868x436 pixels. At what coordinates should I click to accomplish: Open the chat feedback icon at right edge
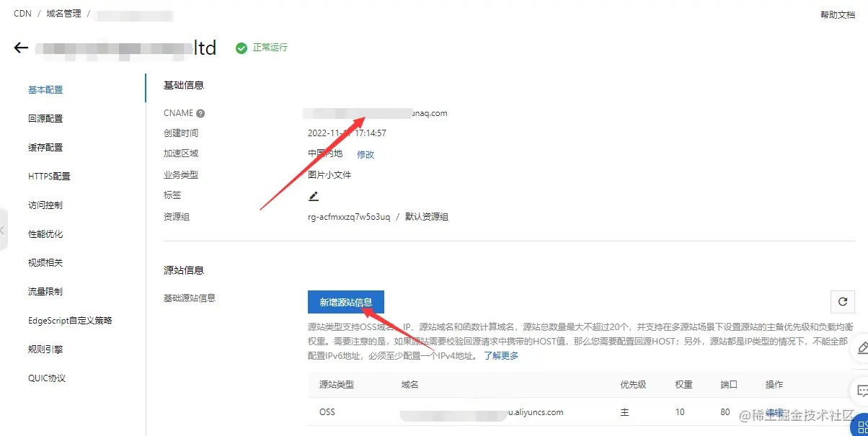point(862,391)
